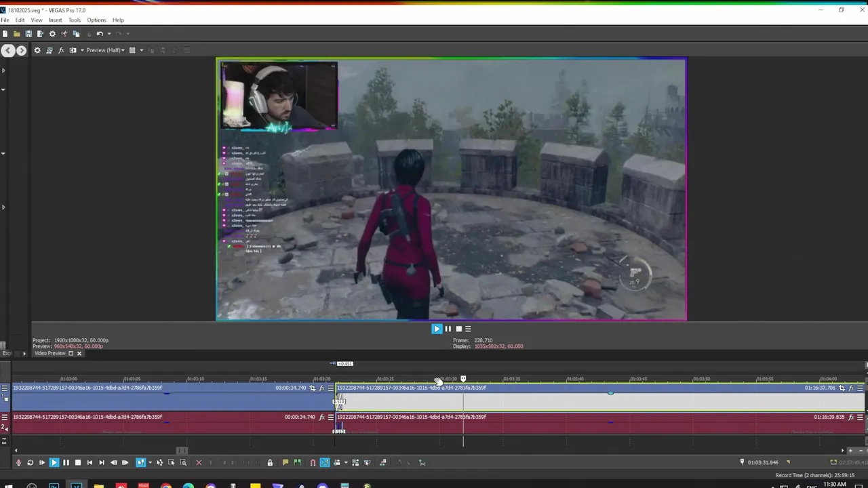Viewport: 868px width, 488px height.
Task: Click Go to End in the transport bar
Action: (x=101, y=462)
